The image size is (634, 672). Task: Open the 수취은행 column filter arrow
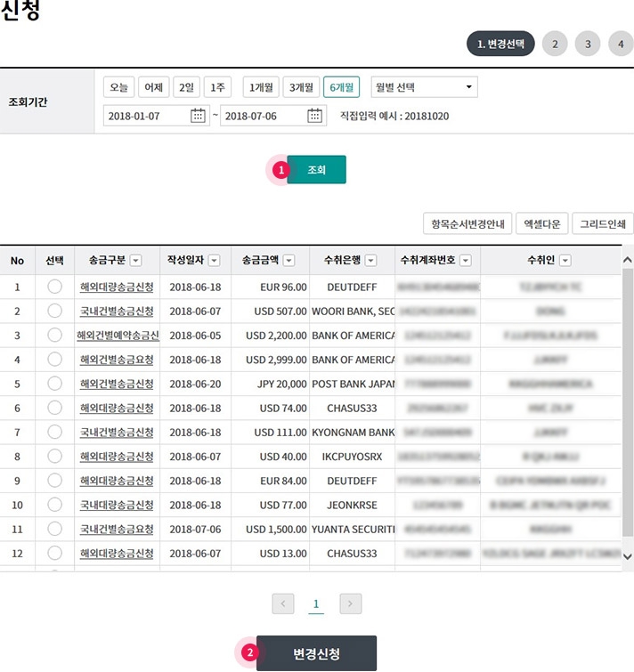point(370,261)
